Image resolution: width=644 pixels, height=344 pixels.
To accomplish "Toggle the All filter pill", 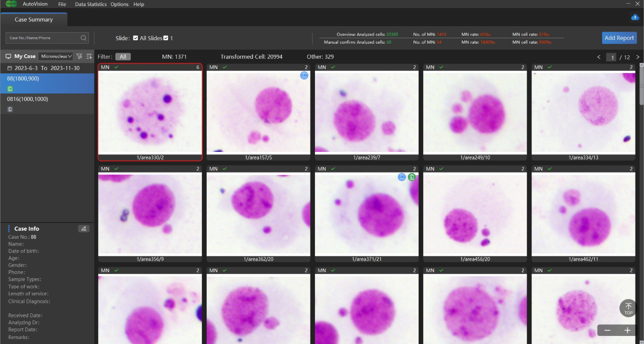I will [x=123, y=57].
